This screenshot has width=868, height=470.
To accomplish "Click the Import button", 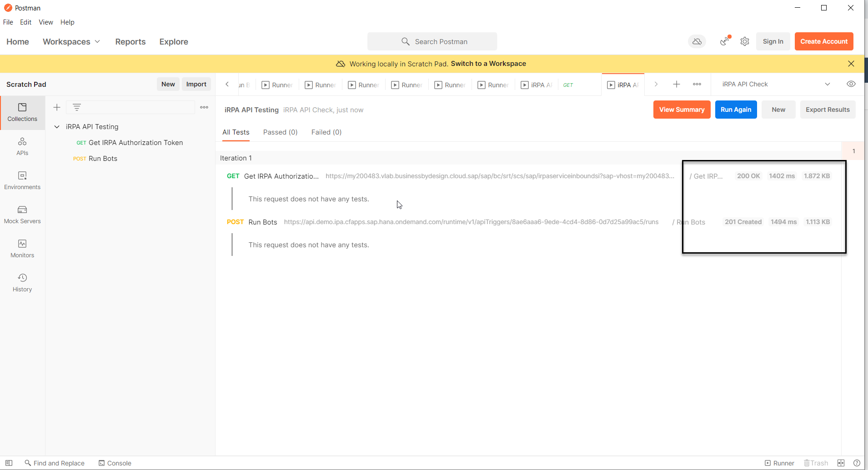I will pos(196,84).
